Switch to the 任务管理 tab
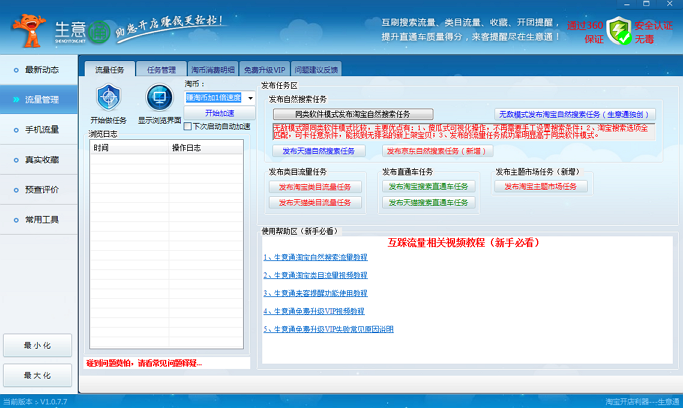Viewport: 683px width, 408px height. (161, 70)
